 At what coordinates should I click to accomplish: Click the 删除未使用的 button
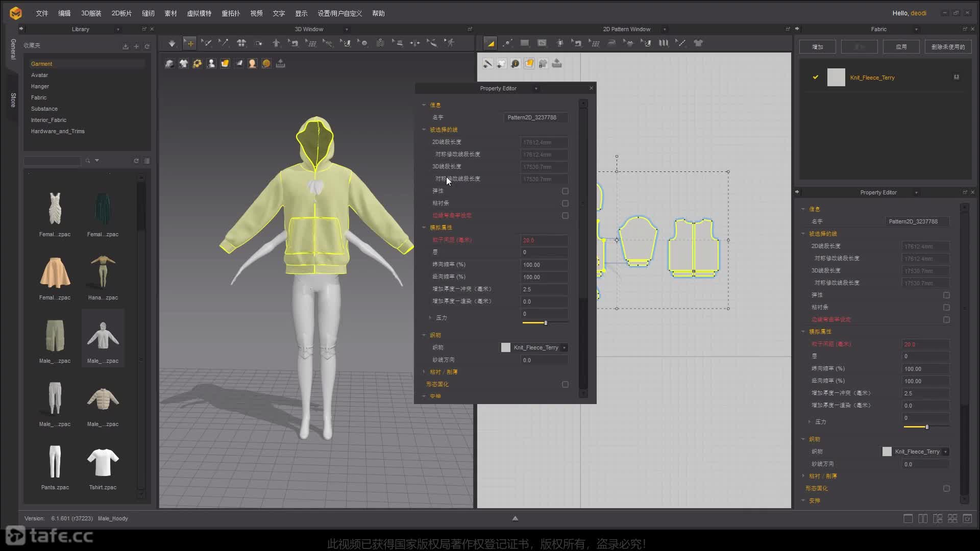(x=948, y=46)
